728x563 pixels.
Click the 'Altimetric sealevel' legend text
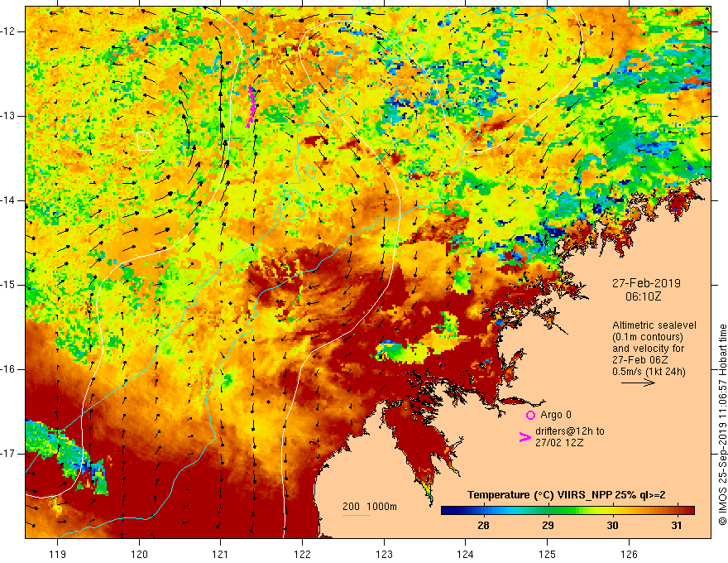pyautogui.click(x=654, y=325)
